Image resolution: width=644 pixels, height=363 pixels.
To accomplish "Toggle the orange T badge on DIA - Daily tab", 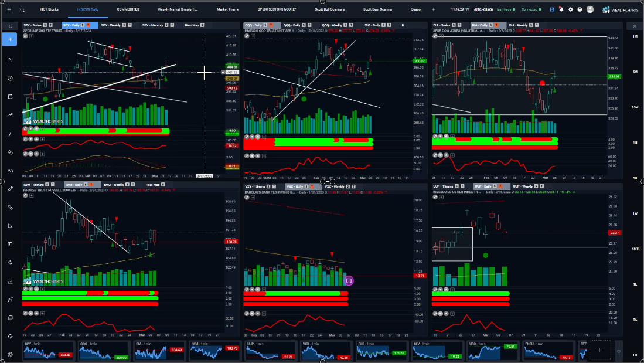I will tap(496, 25).
